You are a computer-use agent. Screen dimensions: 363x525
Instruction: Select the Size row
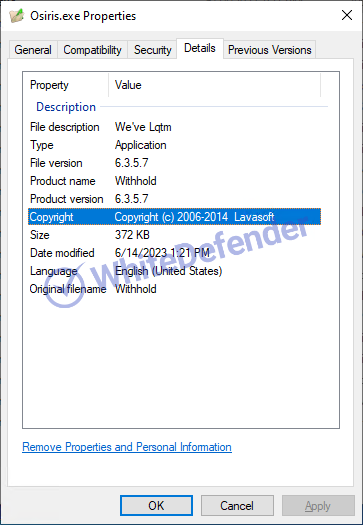coord(174,235)
